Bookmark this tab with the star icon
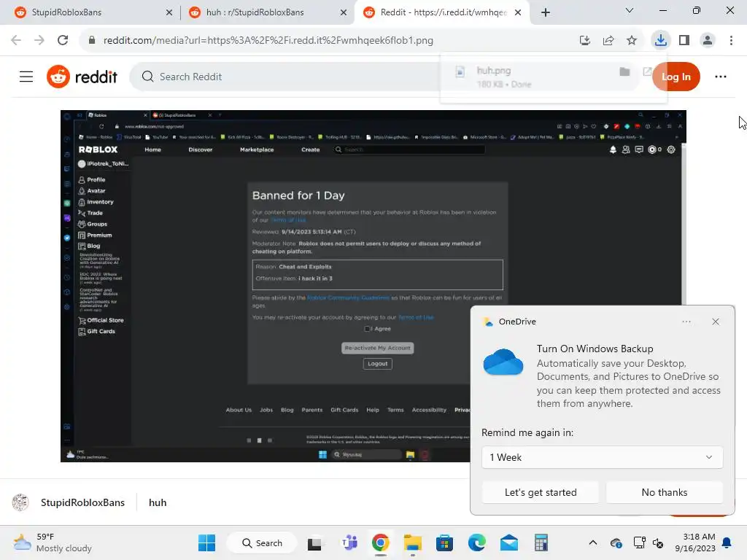 631,41
